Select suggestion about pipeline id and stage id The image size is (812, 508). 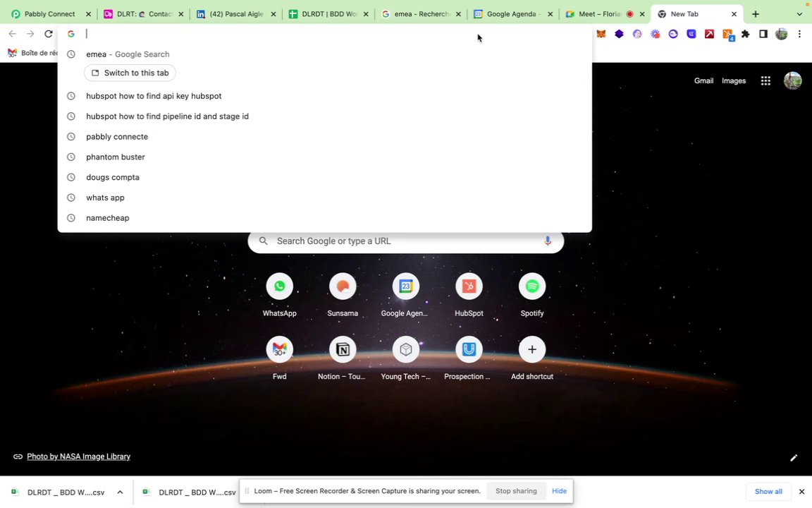click(325, 116)
